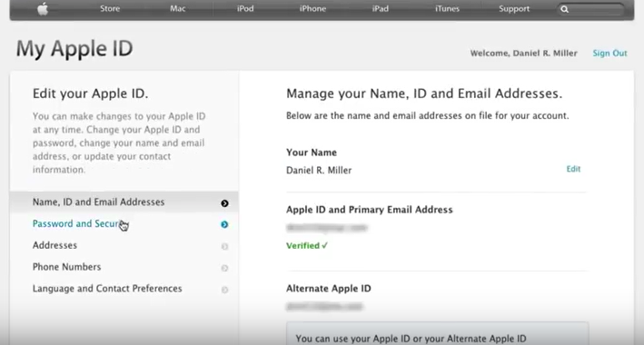
Task: Click the Apple ID and Primary Email Address heading
Action: coord(369,210)
